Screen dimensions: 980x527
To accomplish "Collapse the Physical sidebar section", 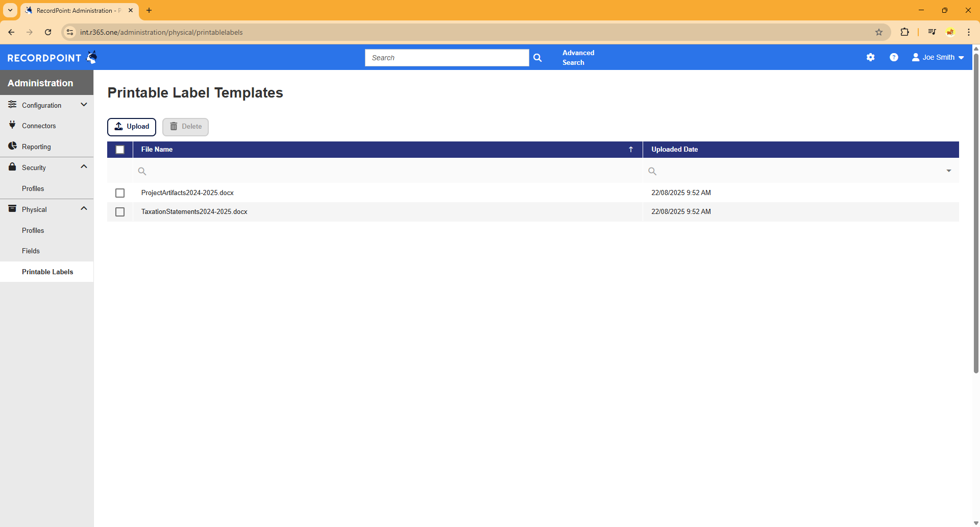I will (84, 209).
